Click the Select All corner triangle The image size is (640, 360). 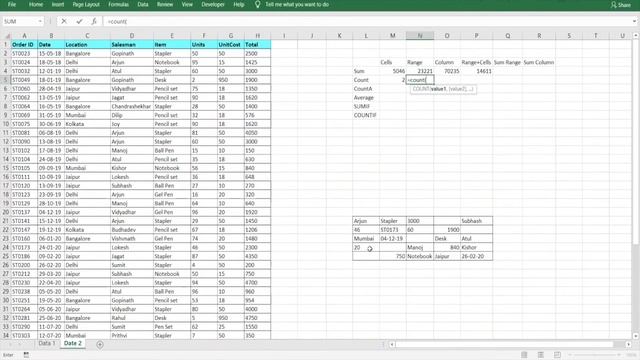pos(7,36)
